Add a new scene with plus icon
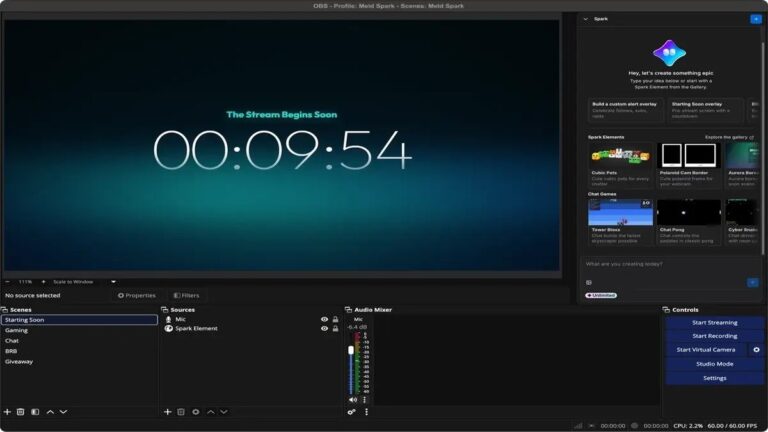 tap(7, 412)
